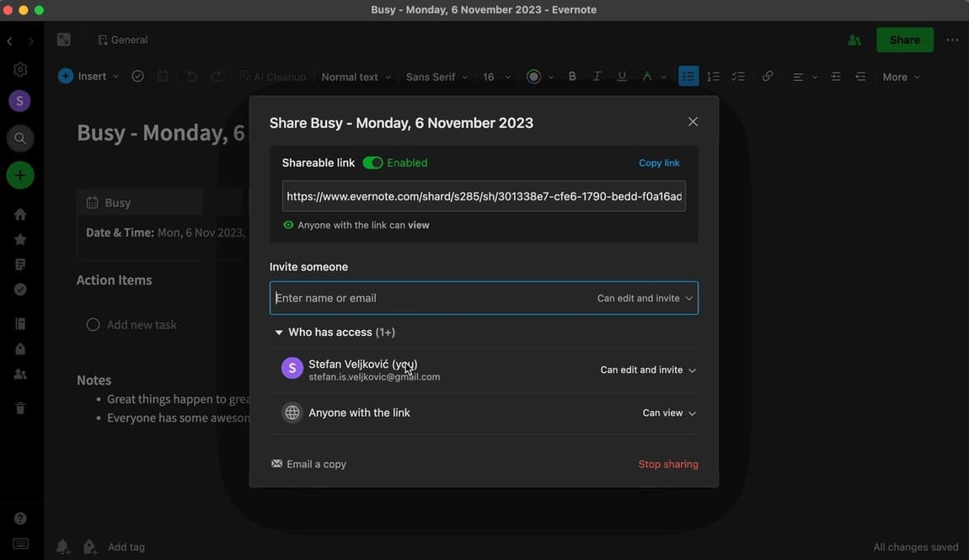Open the General notebook breadcrumb
This screenshot has width=969, height=560.
123,40
